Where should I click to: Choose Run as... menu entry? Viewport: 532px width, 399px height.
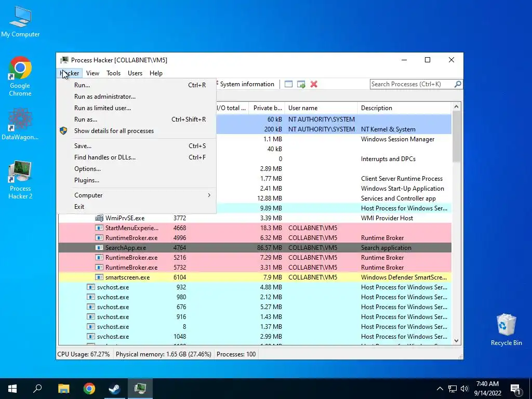pyautogui.click(x=137, y=119)
